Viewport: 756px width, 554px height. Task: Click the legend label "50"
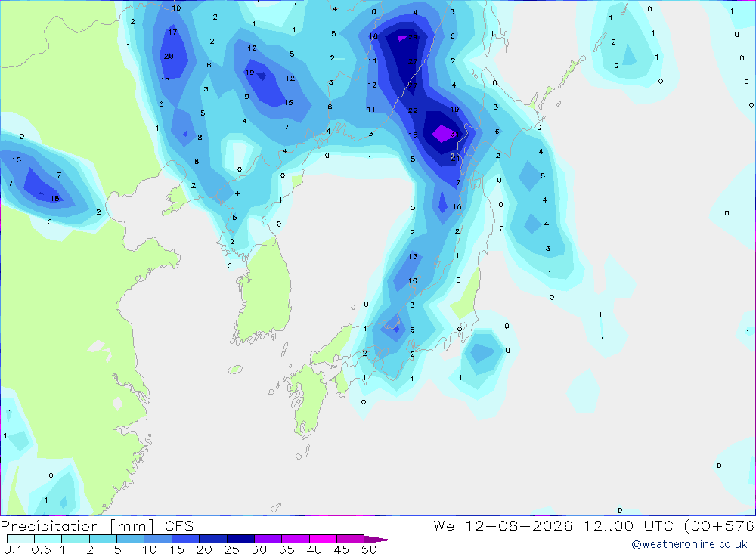click(x=370, y=549)
